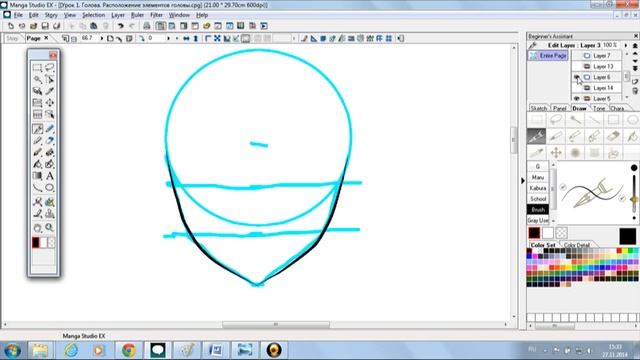The height and width of the screenshot is (360, 640).
Task: Click the canvas horizontal scrollbar thumb
Action: pyautogui.click(x=276, y=324)
